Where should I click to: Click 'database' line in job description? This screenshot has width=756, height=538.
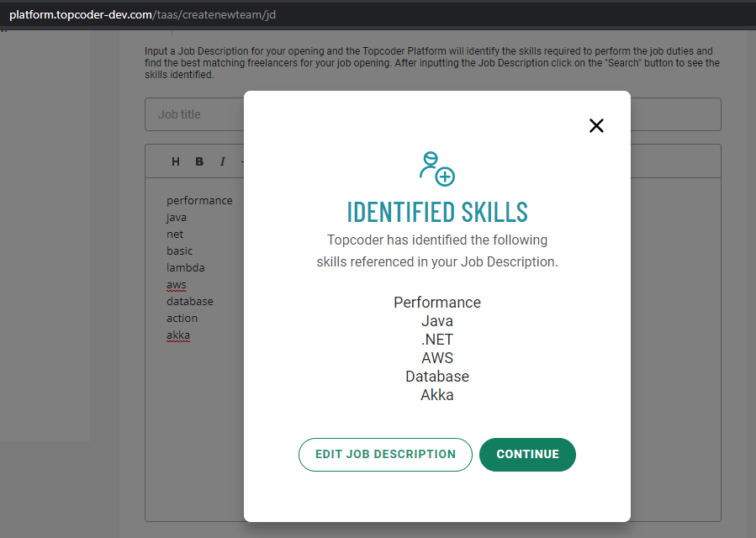coord(190,301)
